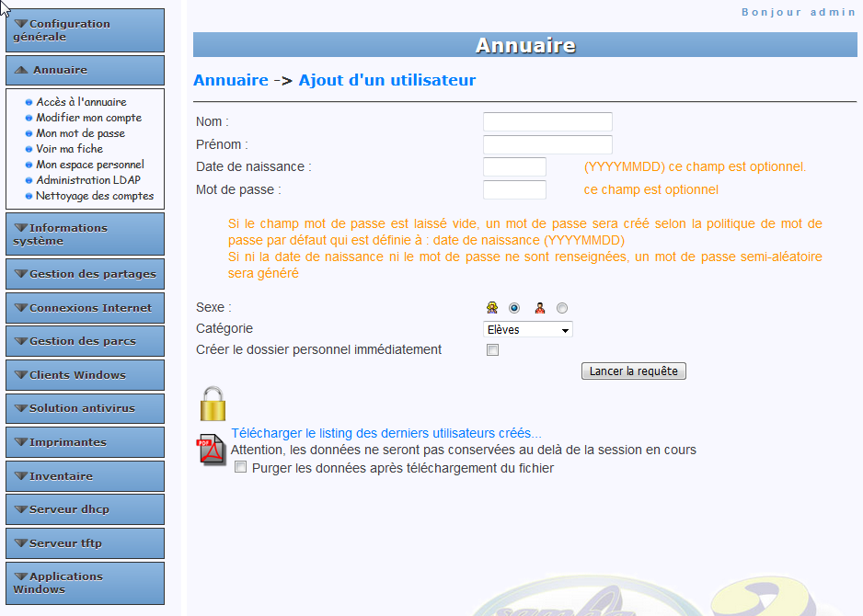
Task: Focus the Prénom input field
Action: point(547,144)
